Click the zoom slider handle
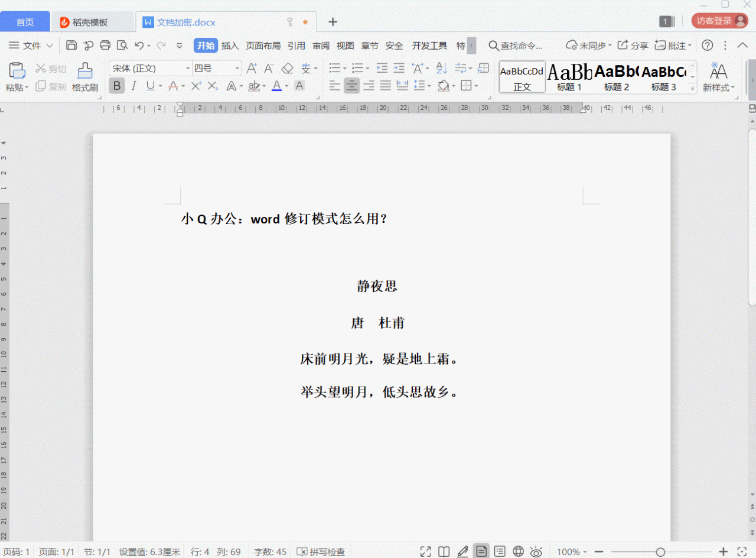 [x=660, y=551]
